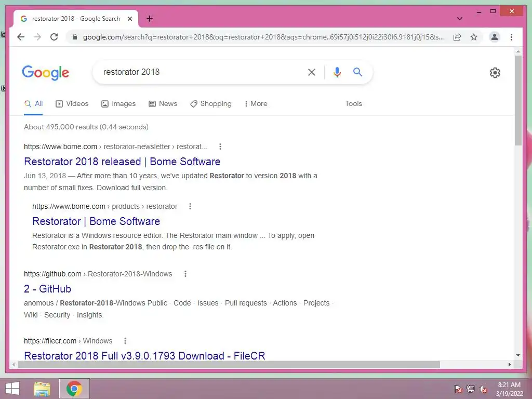
Task: Open Restorator | Bome Software link
Action: [96, 221]
